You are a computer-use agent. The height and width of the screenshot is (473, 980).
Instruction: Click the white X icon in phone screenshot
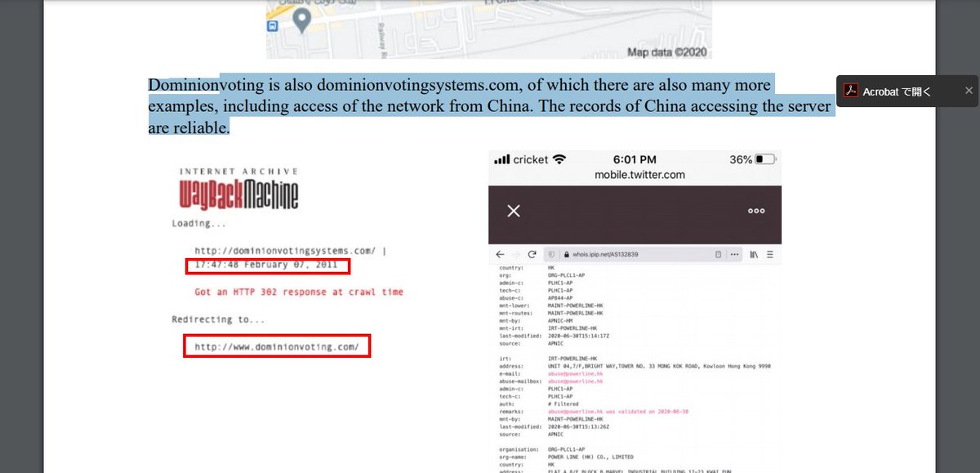click(513, 211)
